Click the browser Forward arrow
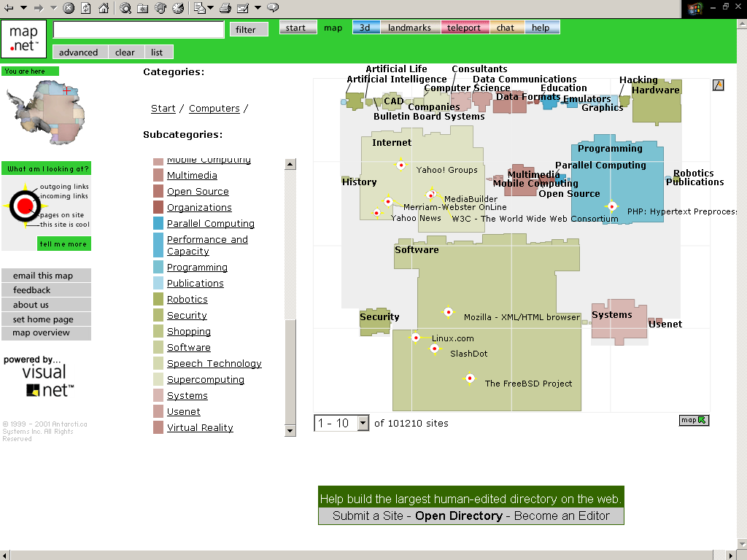This screenshot has width=747, height=560. pos(39,7)
